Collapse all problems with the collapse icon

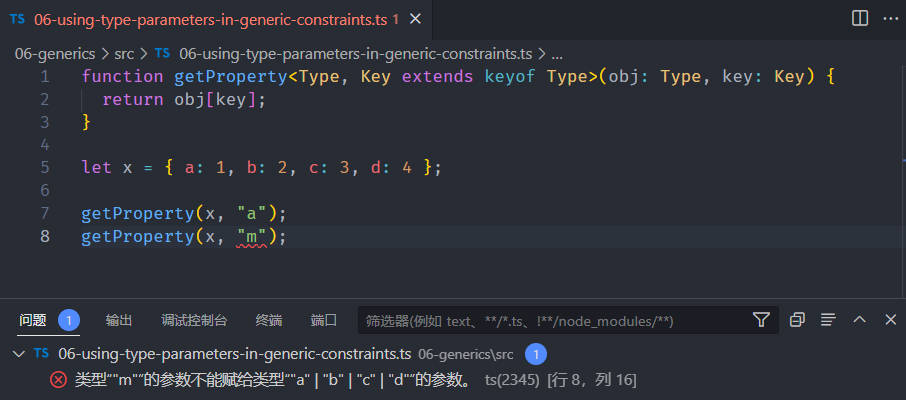coord(797,320)
